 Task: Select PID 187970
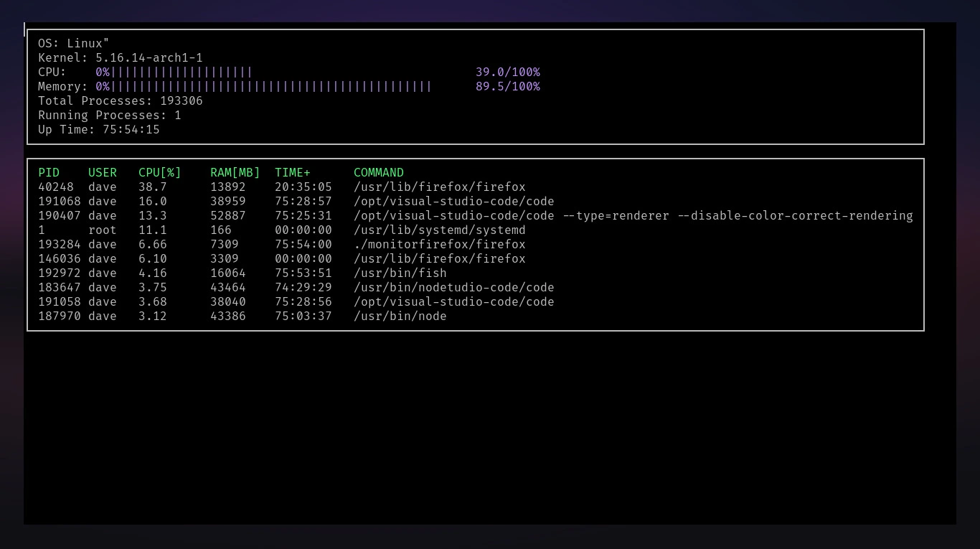point(60,316)
